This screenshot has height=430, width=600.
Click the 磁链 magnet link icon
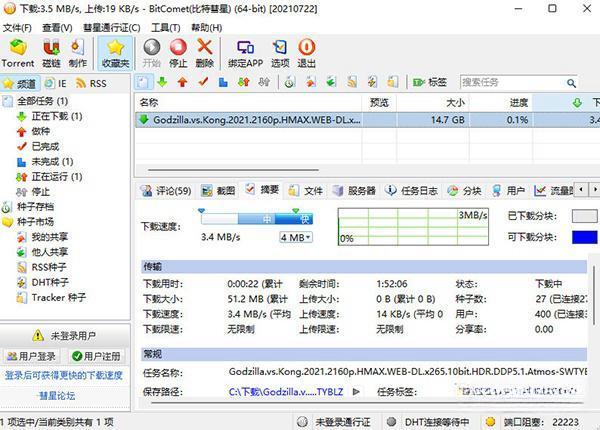click(x=50, y=49)
